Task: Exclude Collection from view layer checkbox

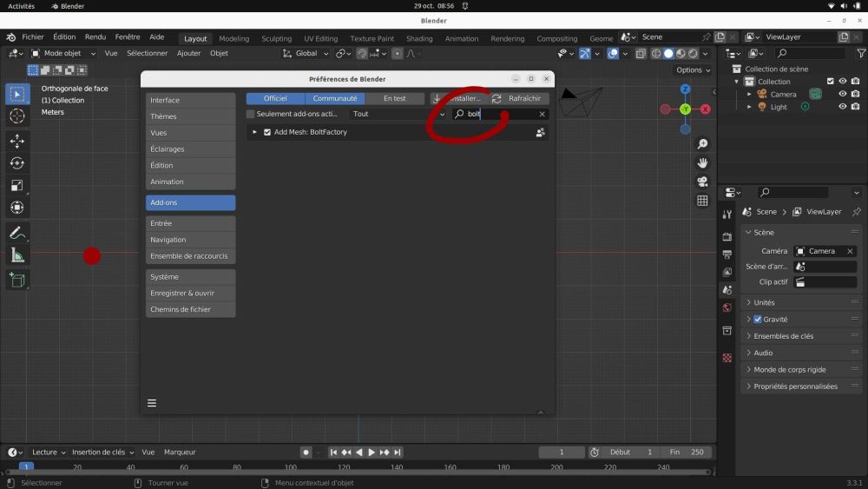Action: coord(831,82)
